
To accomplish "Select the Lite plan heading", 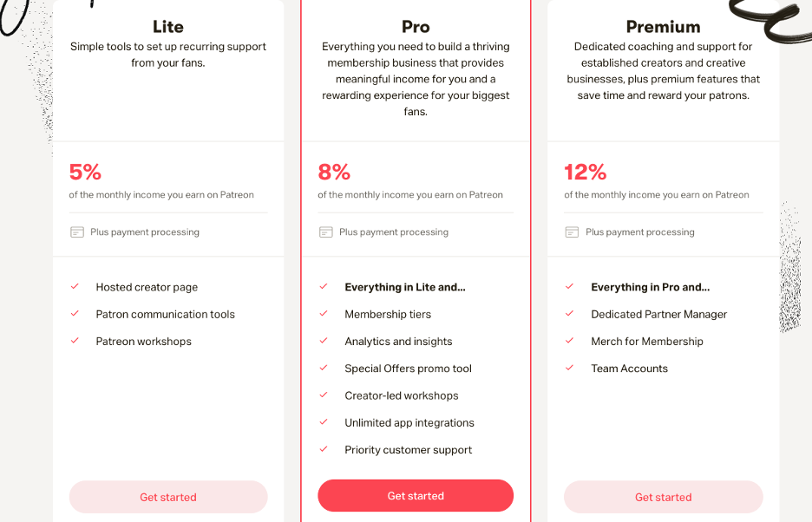I will [x=167, y=26].
